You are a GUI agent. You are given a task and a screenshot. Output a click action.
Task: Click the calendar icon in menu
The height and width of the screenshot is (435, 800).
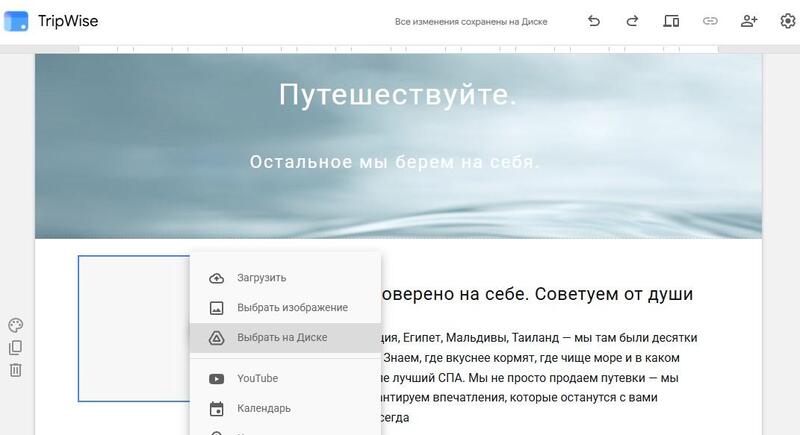(x=216, y=409)
